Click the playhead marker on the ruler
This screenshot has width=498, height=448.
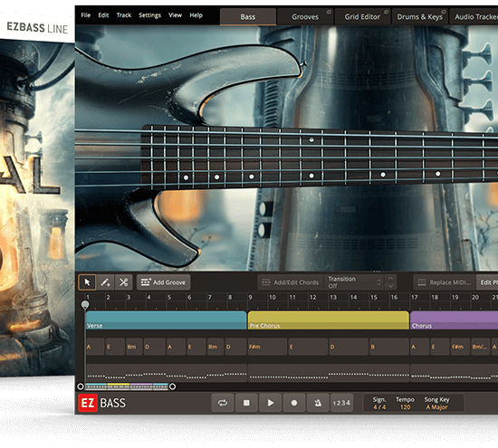click(85, 305)
